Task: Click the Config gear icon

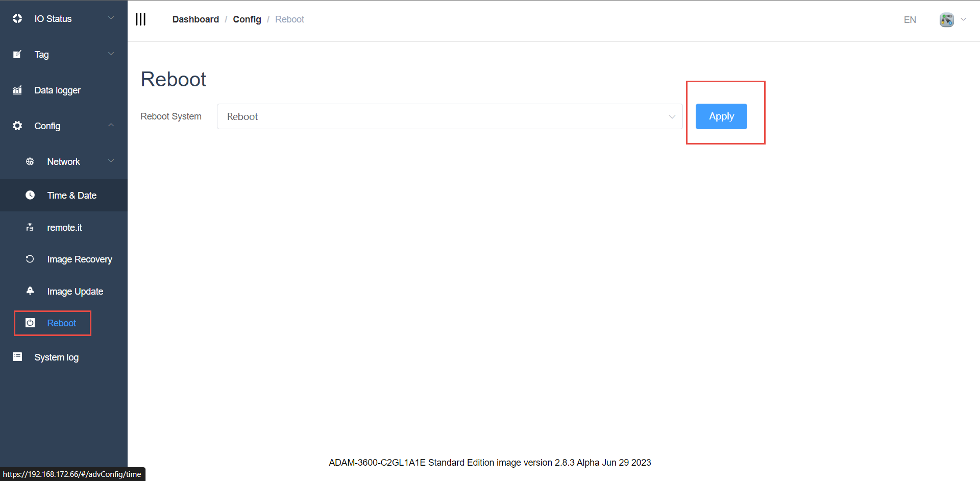Action: click(x=17, y=126)
